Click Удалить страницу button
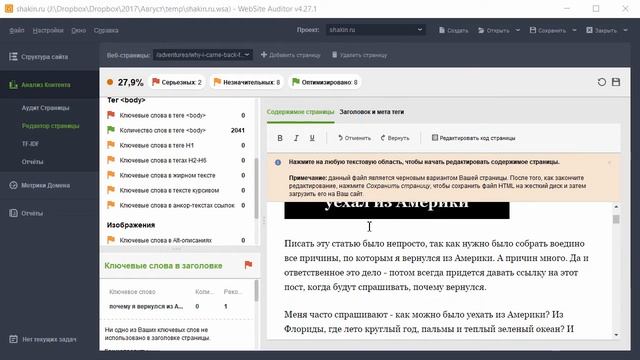Image resolution: width=640 pixels, height=360 pixels. tap(359, 55)
